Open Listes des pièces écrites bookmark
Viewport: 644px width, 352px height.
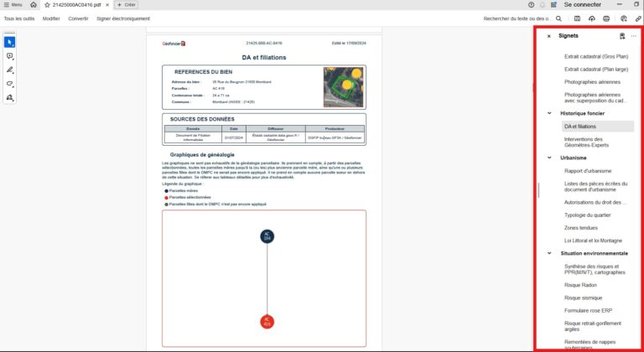click(595, 187)
